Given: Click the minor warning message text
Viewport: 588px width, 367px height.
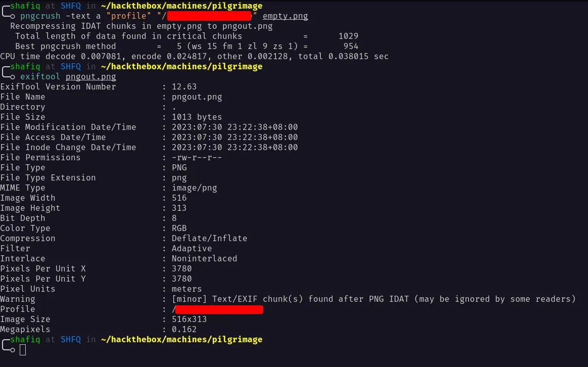Looking at the screenshot, I should click(373, 299).
